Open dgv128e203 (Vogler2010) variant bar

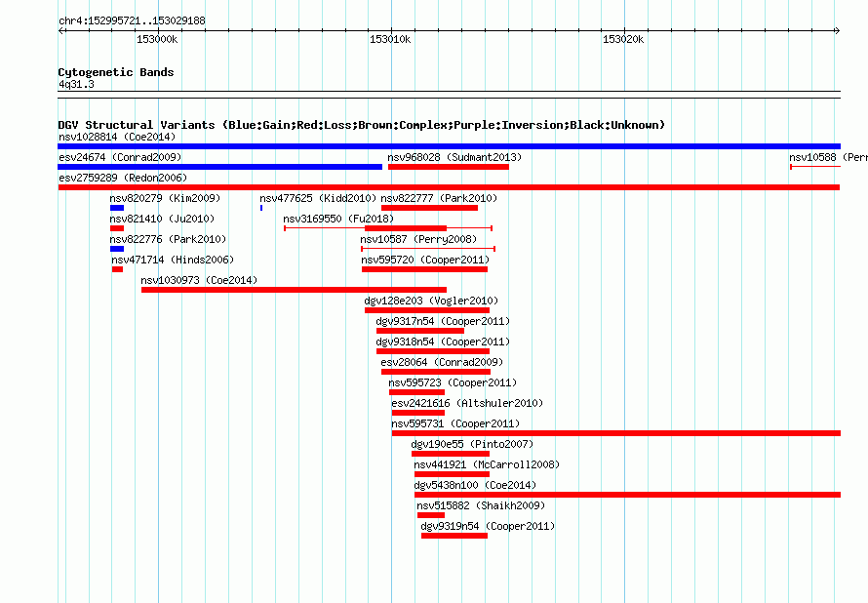(x=427, y=310)
